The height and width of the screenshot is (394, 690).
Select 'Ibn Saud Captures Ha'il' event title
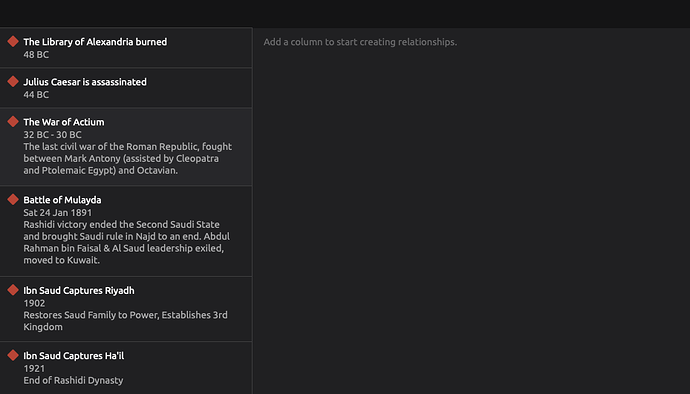(73, 356)
